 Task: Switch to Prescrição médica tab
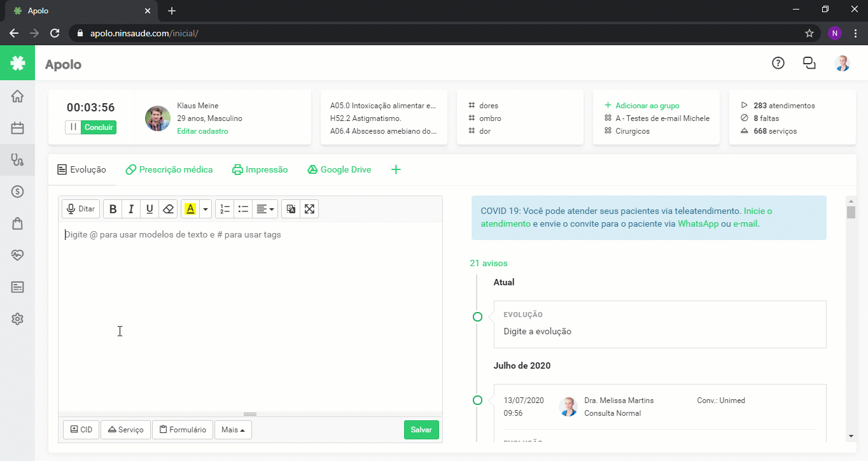point(169,169)
